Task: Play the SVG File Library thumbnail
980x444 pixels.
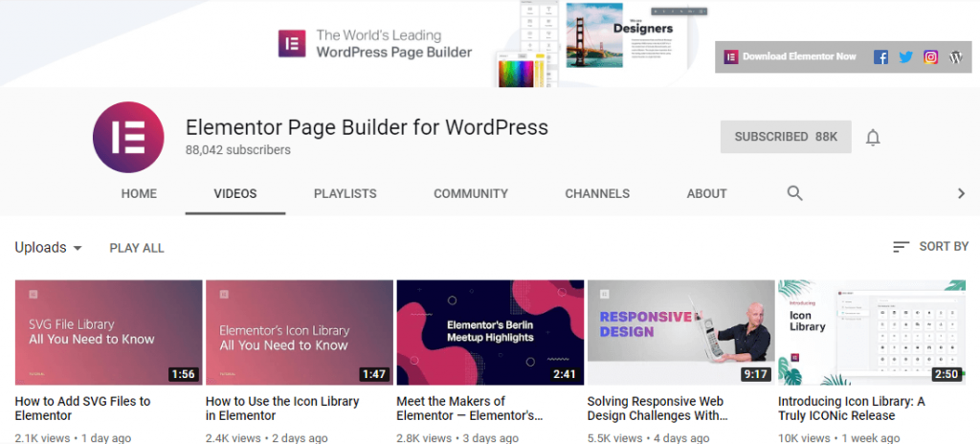Action: tap(109, 332)
